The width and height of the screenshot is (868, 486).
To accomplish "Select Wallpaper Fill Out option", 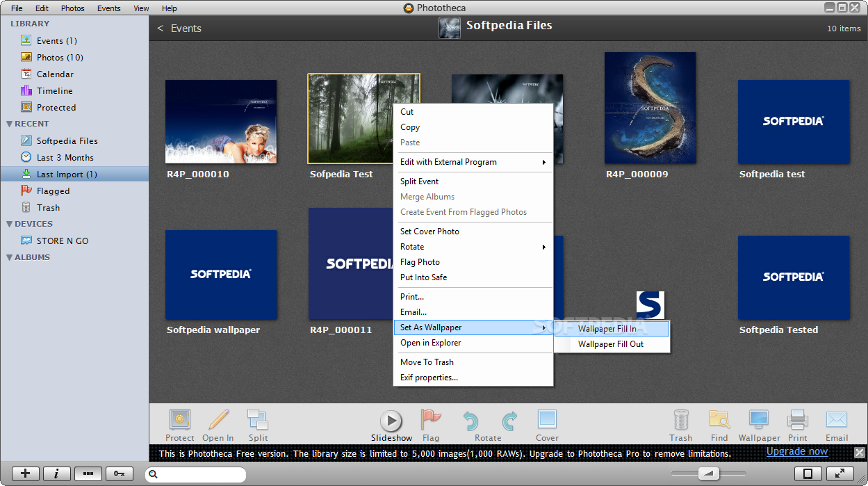I will pos(612,344).
